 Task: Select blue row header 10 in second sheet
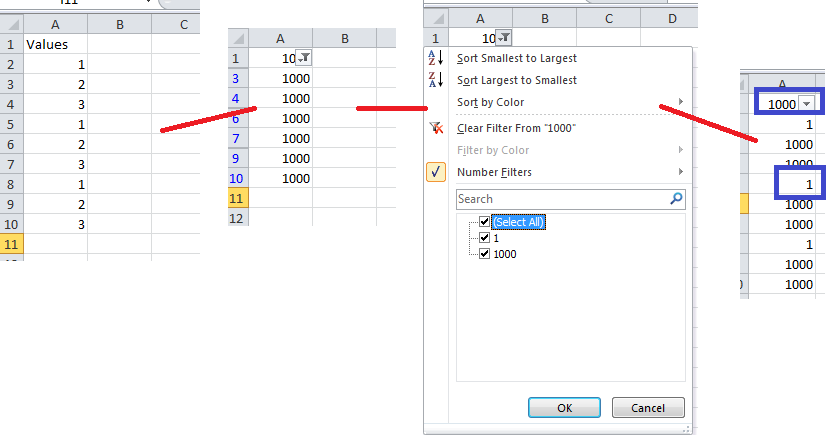[238, 179]
